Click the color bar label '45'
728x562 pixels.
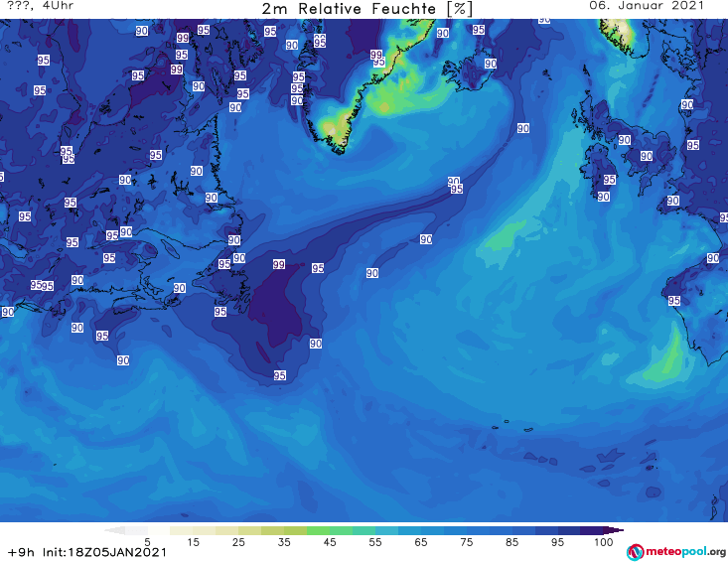330,542
